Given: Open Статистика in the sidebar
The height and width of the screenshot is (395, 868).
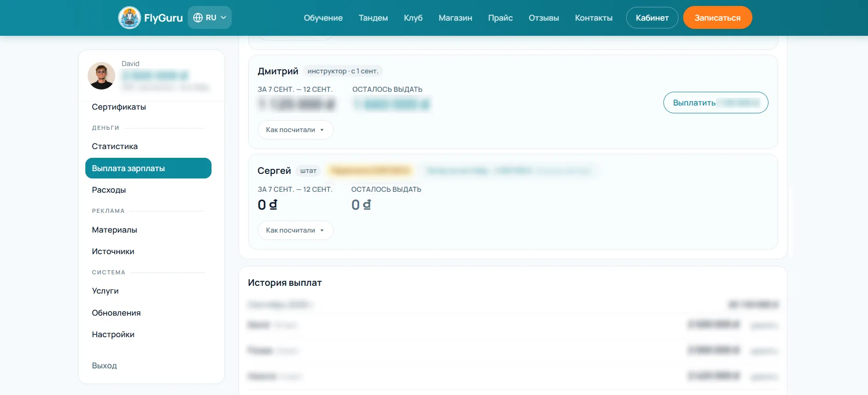Looking at the screenshot, I should click(x=115, y=146).
